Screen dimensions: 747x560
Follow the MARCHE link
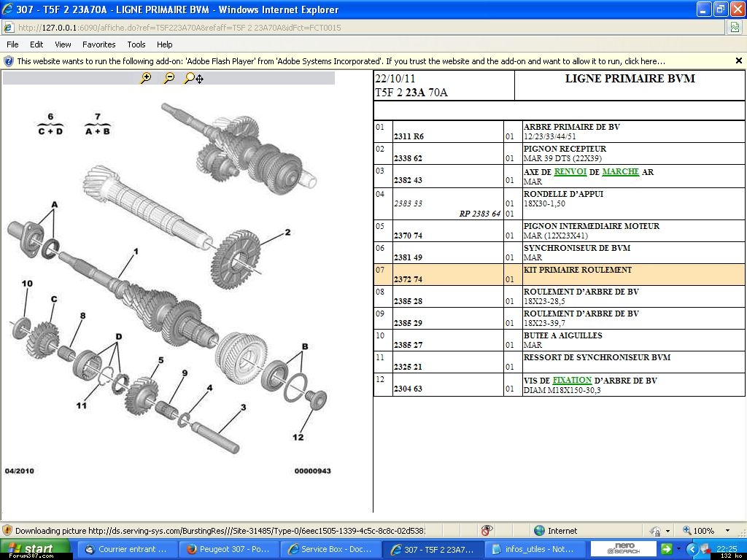coord(620,171)
